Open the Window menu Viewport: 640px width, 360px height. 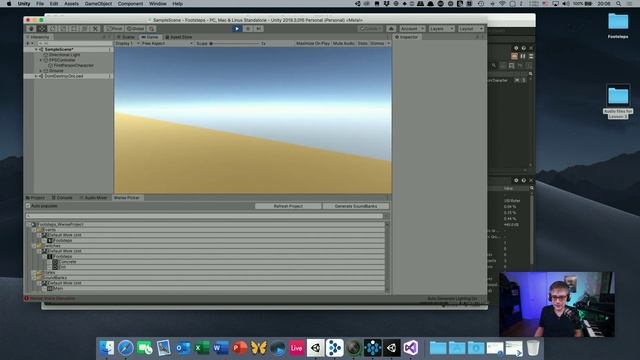tap(158, 4)
